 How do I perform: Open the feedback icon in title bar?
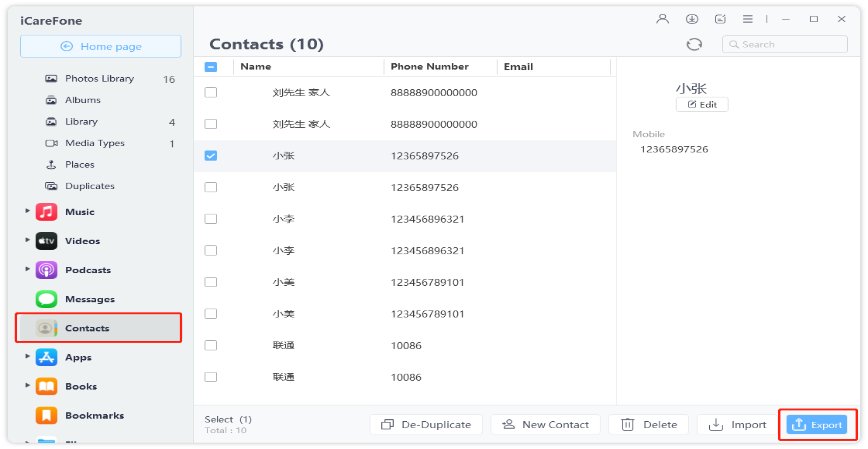tap(720, 19)
